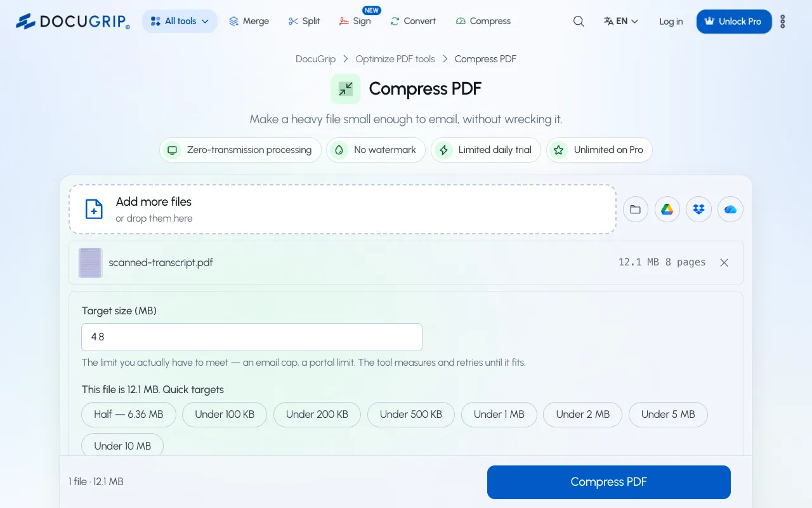Open the Sign tool menu item
This screenshot has height=508, width=812.
355,21
